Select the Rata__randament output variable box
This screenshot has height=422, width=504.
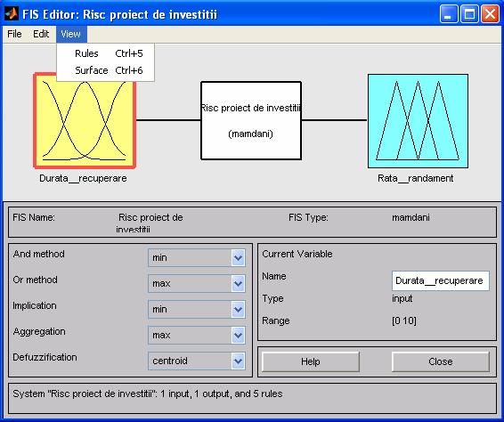[x=418, y=121]
